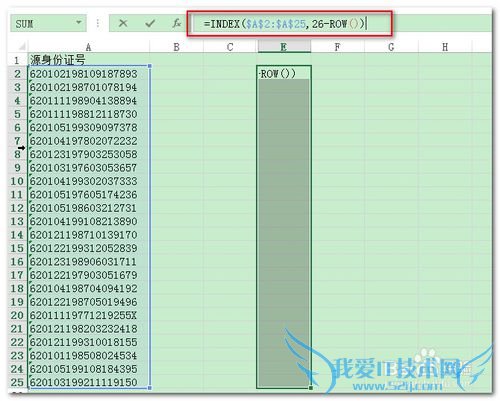Select row 20 header
The width and height of the screenshot is (500, 401).
coord(17,315)
